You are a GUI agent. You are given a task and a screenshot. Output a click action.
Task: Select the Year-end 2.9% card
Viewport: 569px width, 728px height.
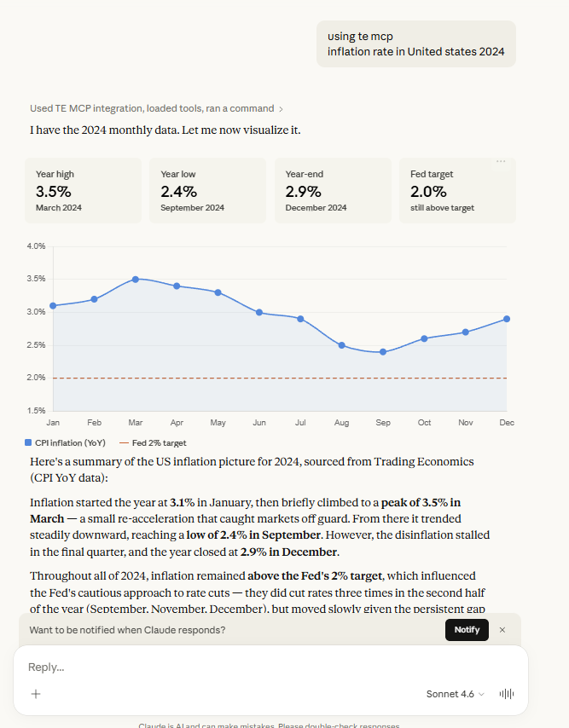[x=333, y=191]
